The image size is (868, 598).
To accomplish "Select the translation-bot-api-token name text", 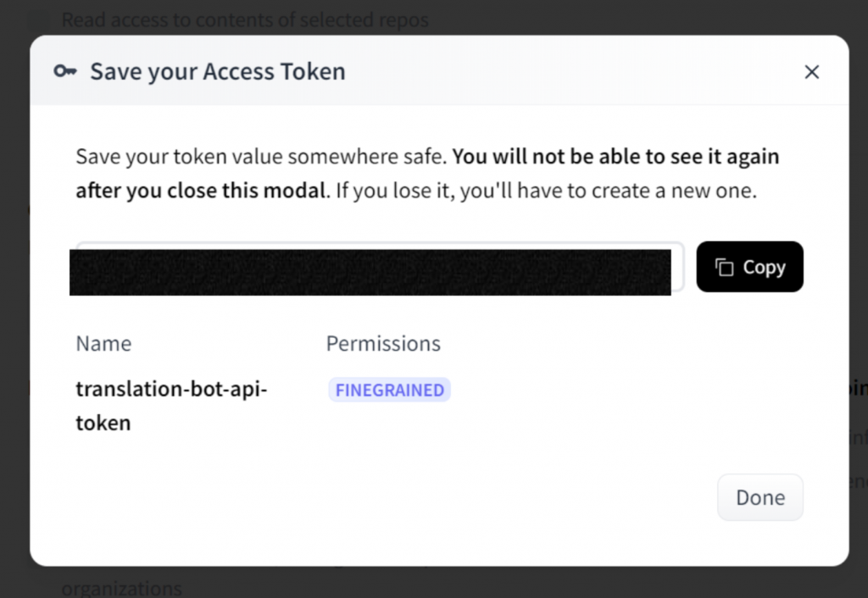I will 171,390.
